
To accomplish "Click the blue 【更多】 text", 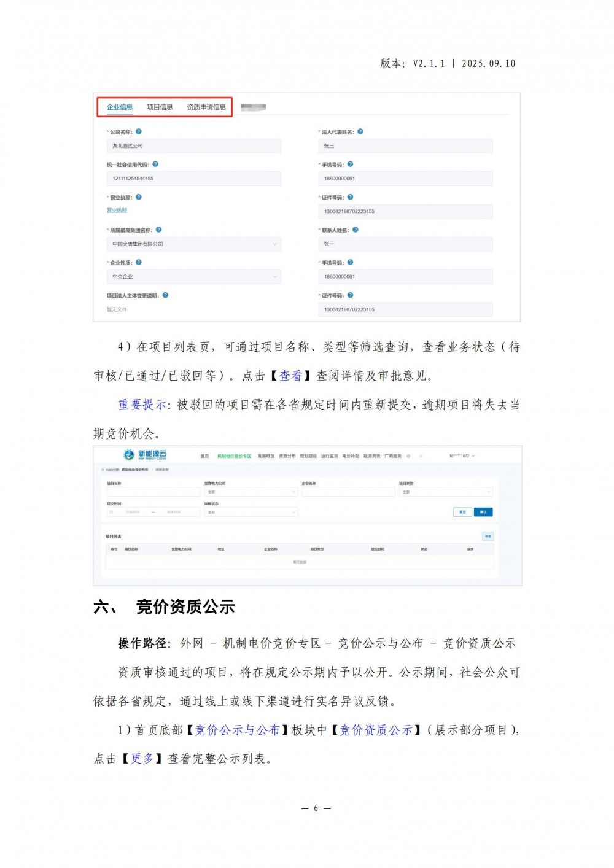I will click(x=142, y=759).
